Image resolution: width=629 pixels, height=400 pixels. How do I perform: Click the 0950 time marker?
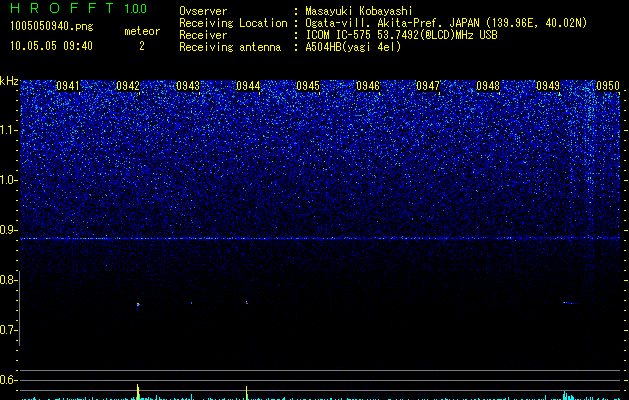click(x=608, y=86)
